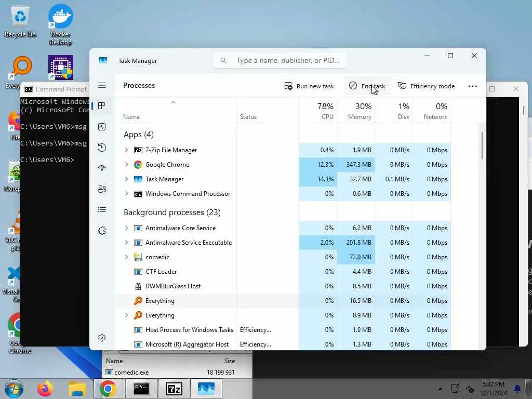Open the three-dots more options menu
532x399 pixels.
click(473, 86)
